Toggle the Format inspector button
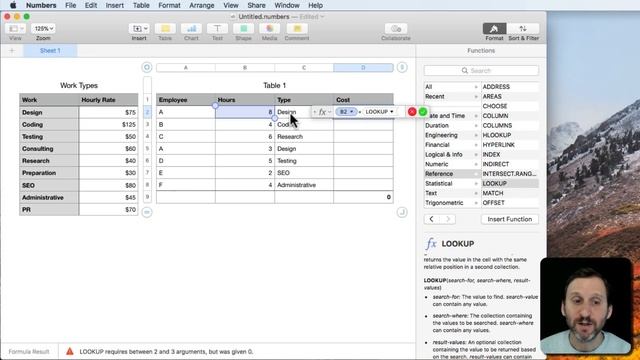Screen dimensions: 640x360 pyautogui.click(x=494, y=29)
